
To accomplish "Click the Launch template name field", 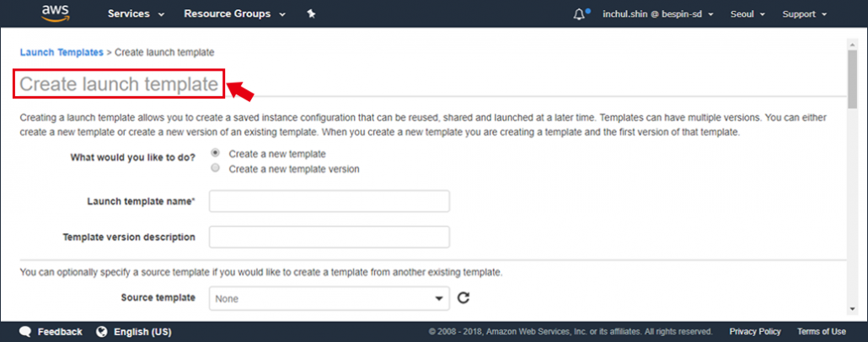I will tap(330, 201).
